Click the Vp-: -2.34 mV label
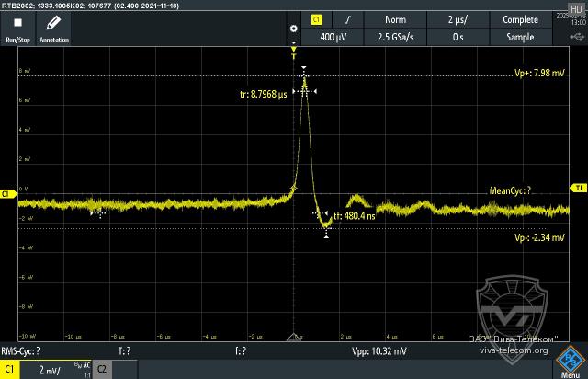 click(539, 237)
